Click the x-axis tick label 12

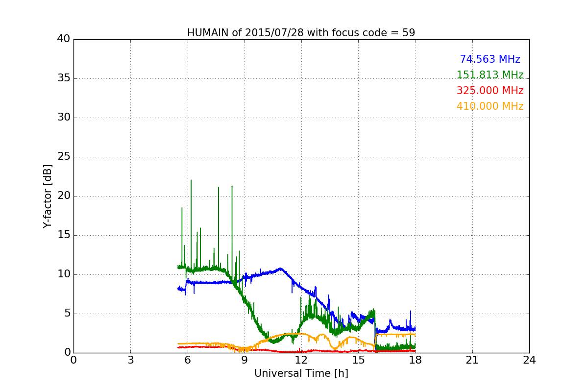point(301,360)
